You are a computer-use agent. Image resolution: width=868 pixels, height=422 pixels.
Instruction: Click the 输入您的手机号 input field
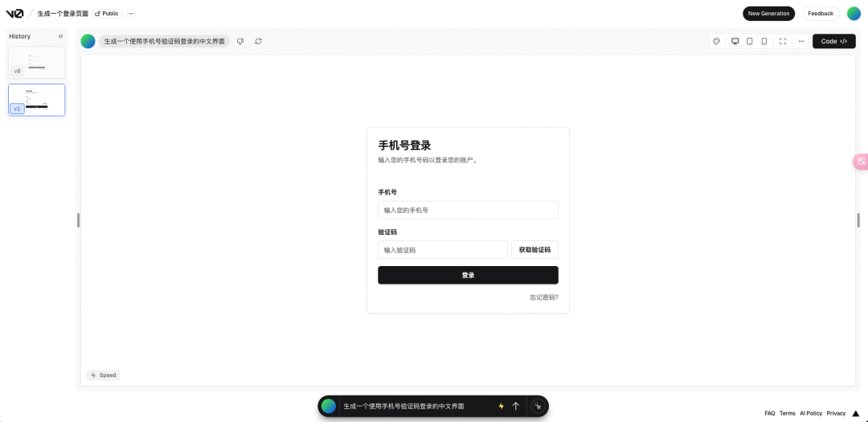tap(468, 211)
